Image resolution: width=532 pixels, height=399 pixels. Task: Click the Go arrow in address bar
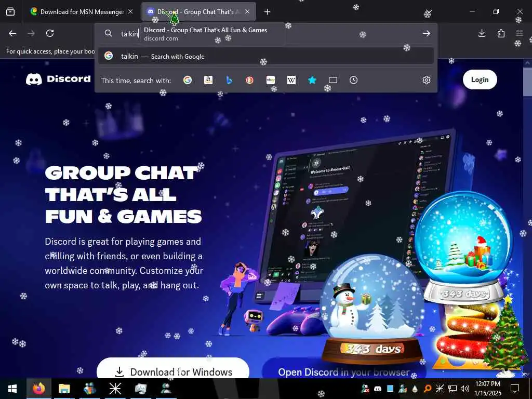click(427, 33)
